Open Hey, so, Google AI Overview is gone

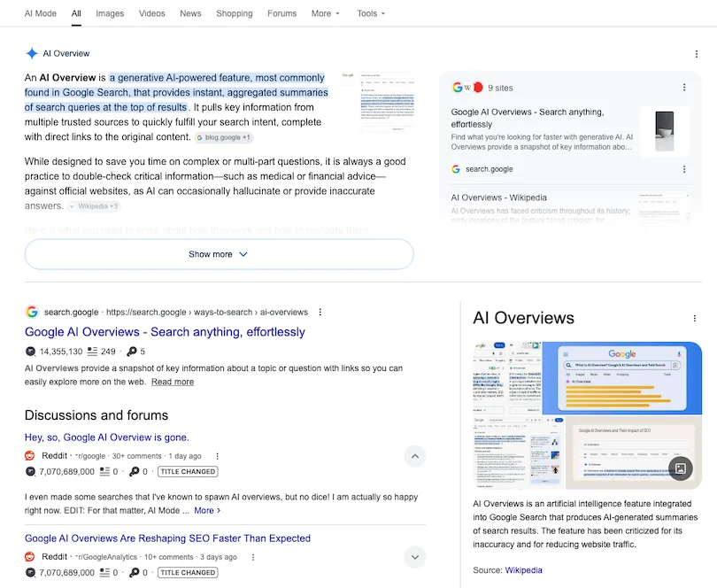point(106,437)
